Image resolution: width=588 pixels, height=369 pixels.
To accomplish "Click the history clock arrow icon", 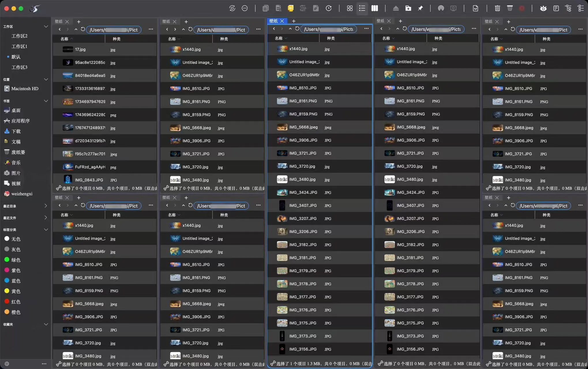I will pyautogui.click(x=328, y=8).
